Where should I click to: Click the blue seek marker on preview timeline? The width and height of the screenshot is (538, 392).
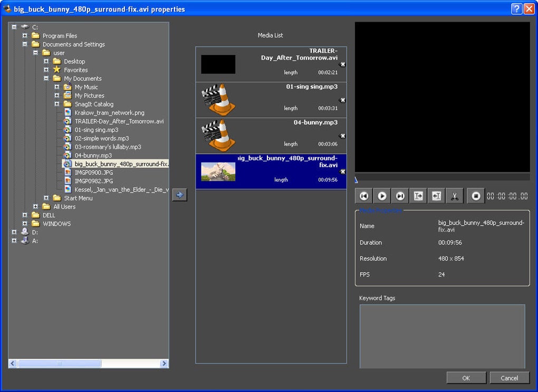(x=357, y=179)
